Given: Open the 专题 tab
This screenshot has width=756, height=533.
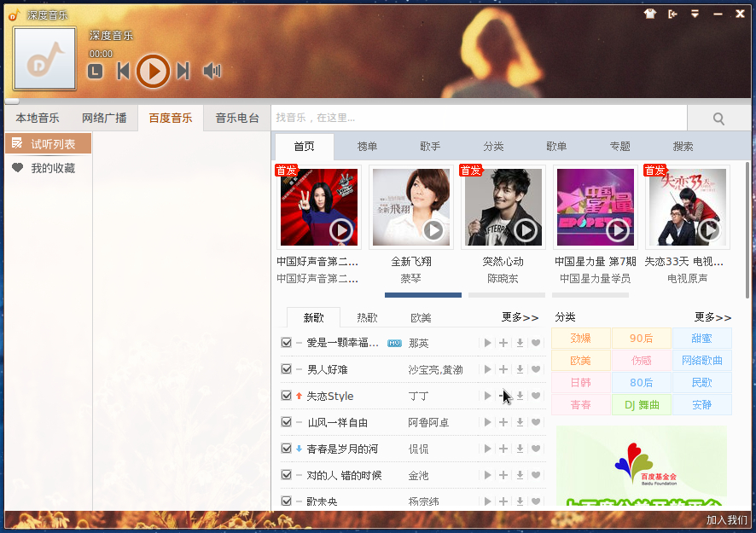Looking at the screenshot, I should [619, 147].
